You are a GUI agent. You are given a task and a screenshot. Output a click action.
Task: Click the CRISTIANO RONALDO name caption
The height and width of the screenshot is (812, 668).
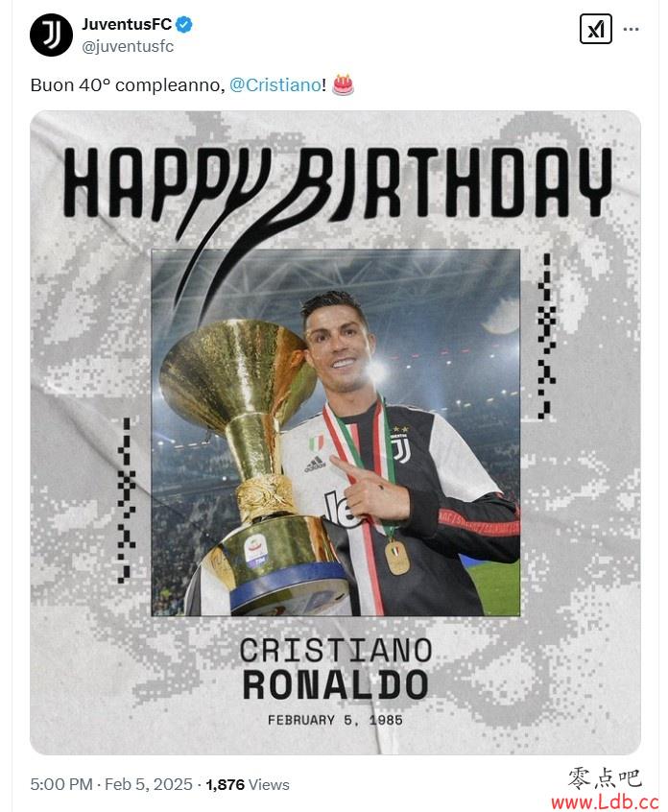pos(336,669)
